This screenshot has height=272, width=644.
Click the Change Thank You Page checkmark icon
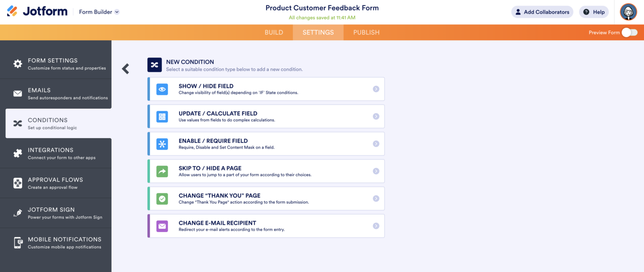tap(162, 199)
